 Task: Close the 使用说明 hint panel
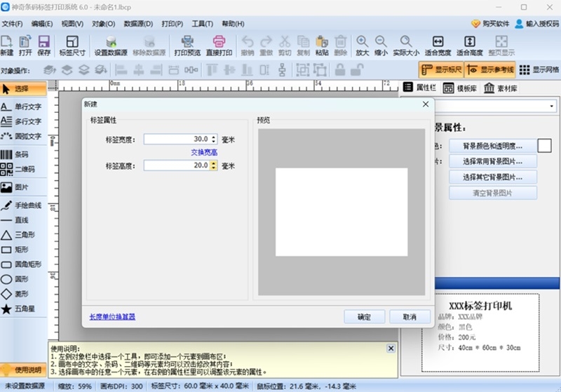coord(391,348)
